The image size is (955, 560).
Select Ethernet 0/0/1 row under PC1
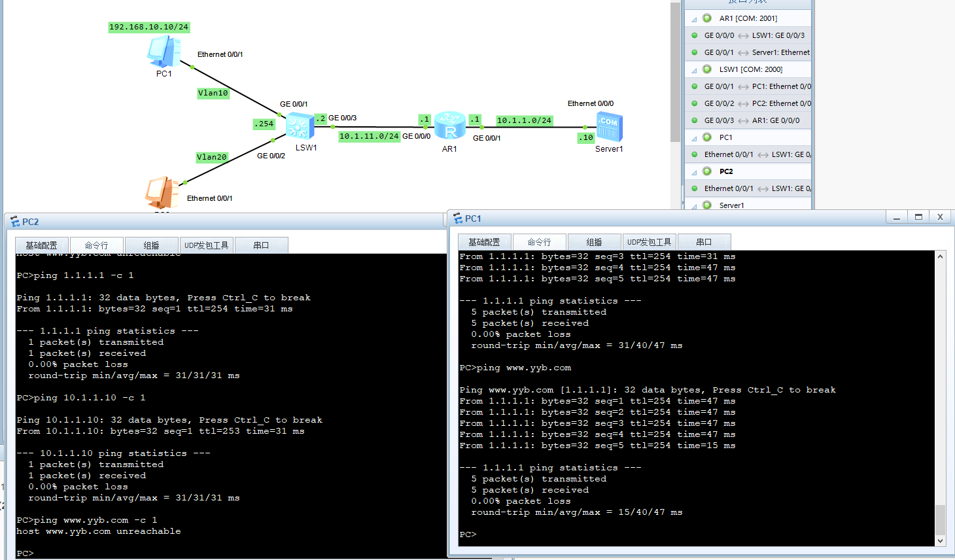748,154
